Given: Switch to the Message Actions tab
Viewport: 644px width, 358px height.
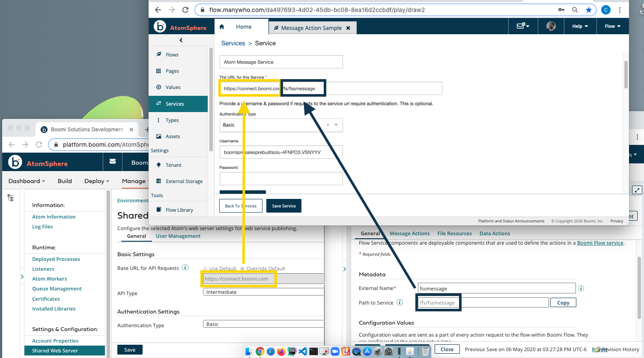Looking at the screenshot, I should point(409,234).
